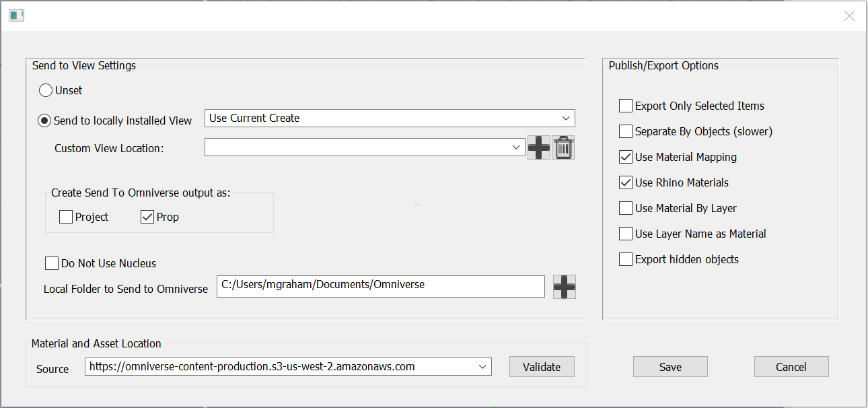Screen dimensions: 868x408
Task: Check Export hidden objects
Action: click(x=626, y=259)
